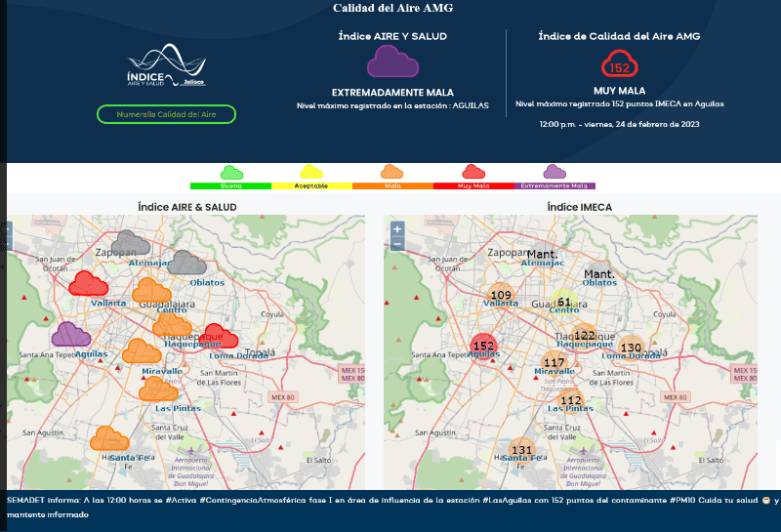
Task: Open the red Loma Dorada cloud marker
Action: point(220,336)
